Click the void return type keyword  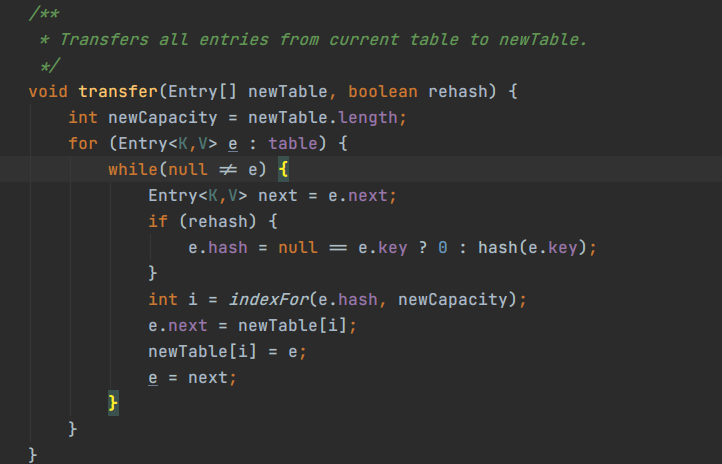(x=49, y=92)
